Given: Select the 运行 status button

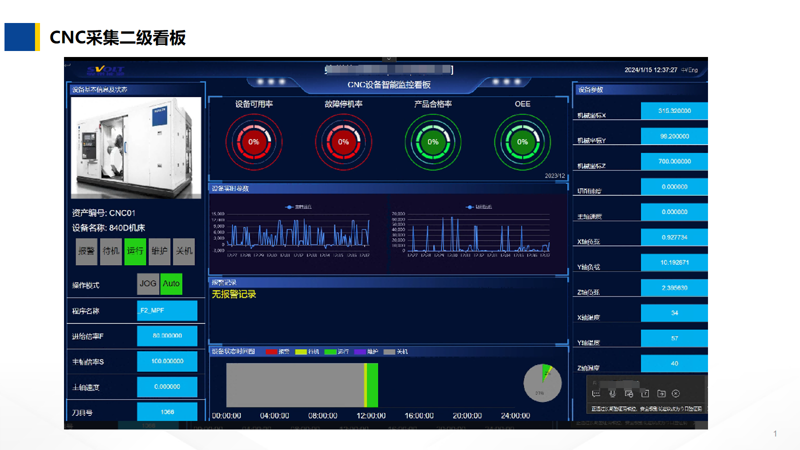Looking at the screenshot, I should coord(135,251).
